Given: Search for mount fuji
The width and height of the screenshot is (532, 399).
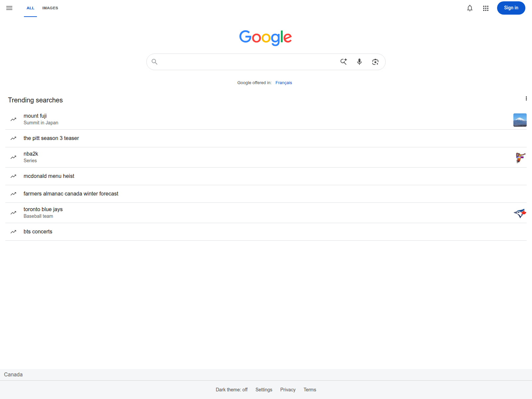Looking at the screenshot, I should (266, 119).
